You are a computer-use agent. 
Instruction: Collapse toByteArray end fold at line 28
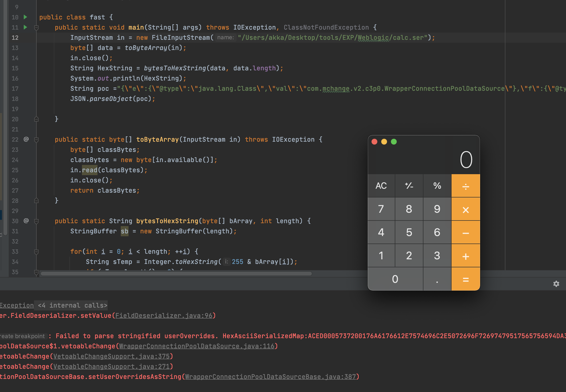click(36, 201)
